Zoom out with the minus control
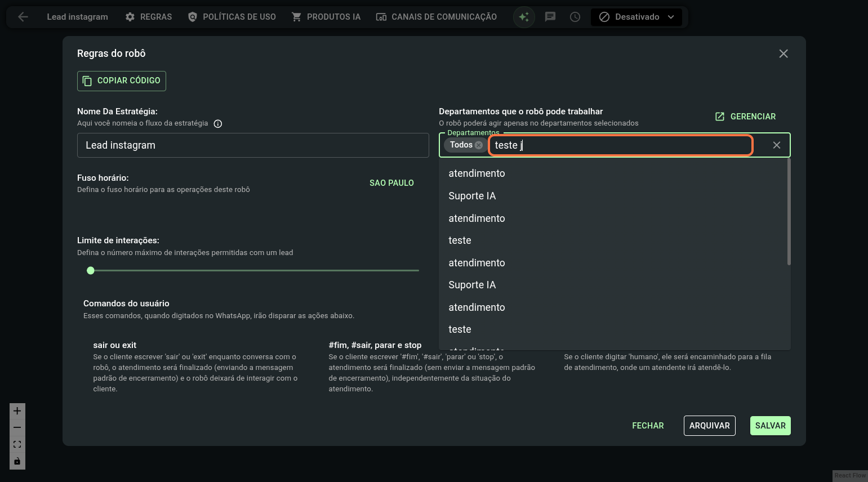 click(17, 427)
